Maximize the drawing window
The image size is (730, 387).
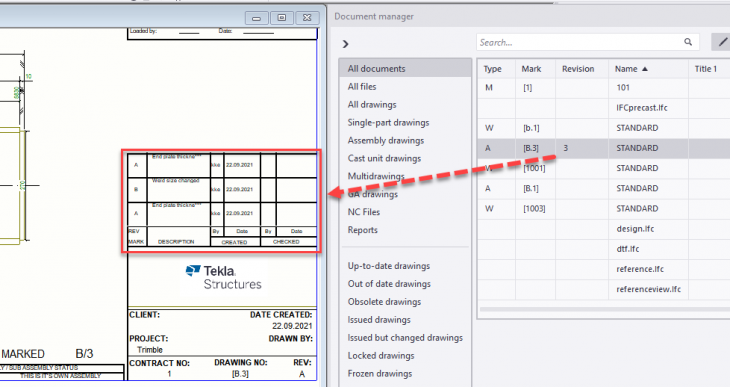(x=282, y=18)
